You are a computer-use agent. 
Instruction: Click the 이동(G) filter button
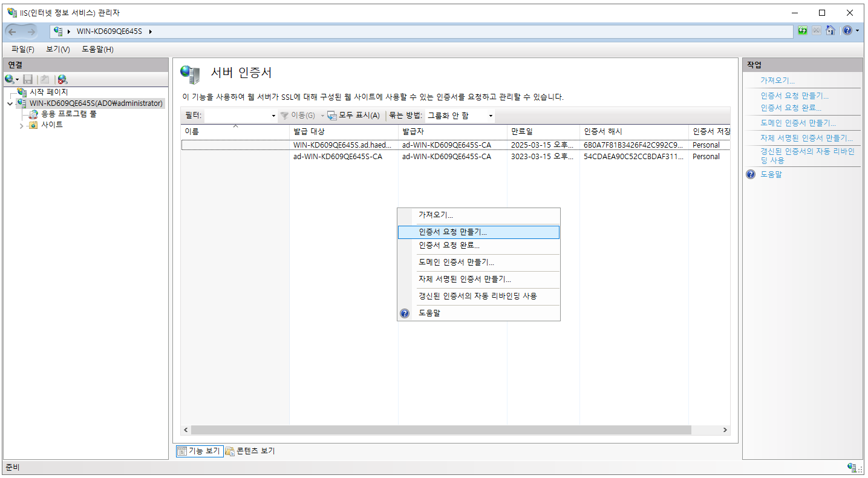pyautogui.click(x=298, y=116)
